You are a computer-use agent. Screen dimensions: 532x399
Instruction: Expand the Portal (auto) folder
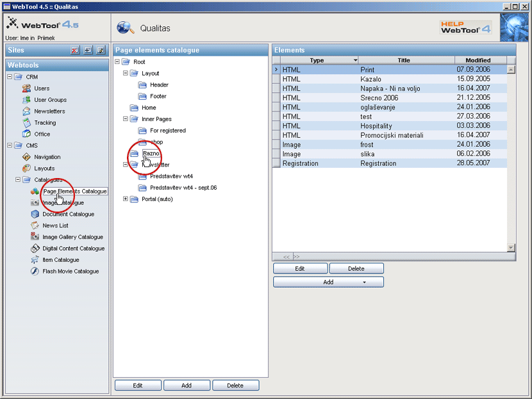click(126, 199)
